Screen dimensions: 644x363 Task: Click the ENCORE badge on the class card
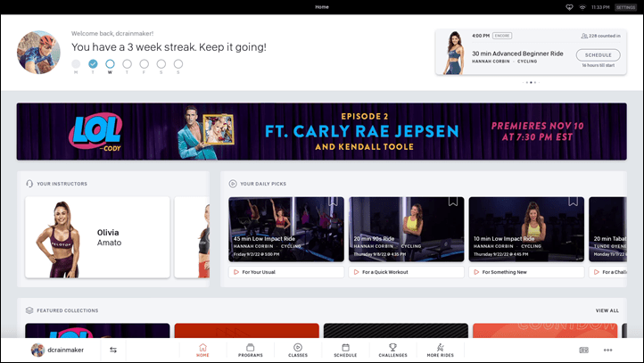pyautogui.click(x=502, y=36)
